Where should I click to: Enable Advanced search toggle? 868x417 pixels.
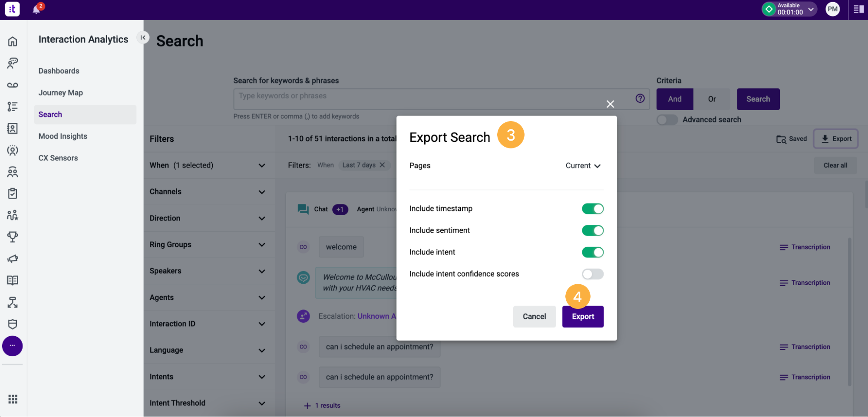coord(667,120)
